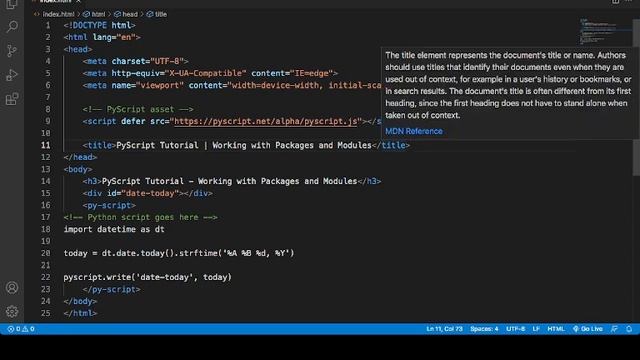640x360 pixels.
Task: Open the Accounts menu icon
Action: [12, 288]
